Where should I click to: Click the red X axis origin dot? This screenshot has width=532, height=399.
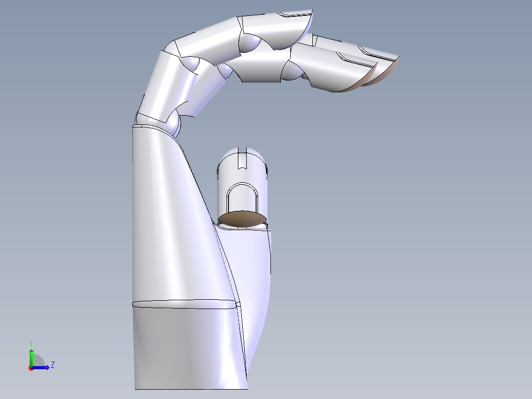[x=31, y=368]
